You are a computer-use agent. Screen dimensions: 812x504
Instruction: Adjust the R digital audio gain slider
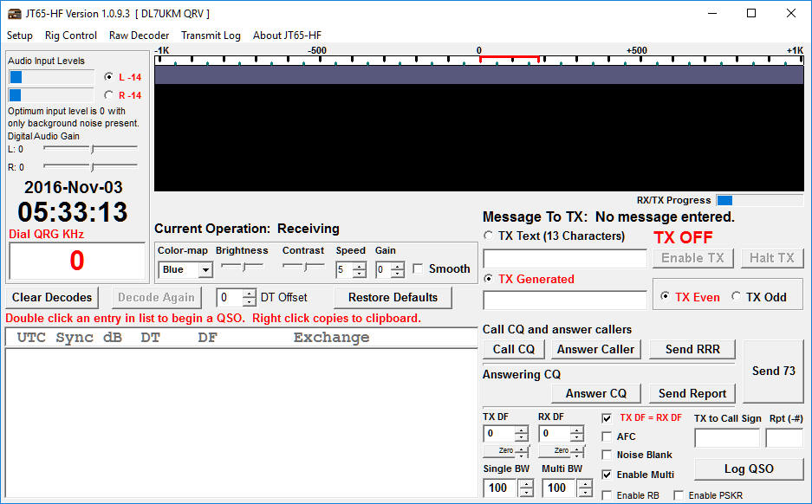[x=91, y=166]
